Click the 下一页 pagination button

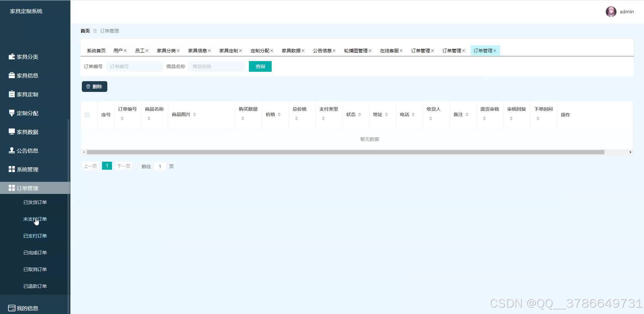coord(123,166)
